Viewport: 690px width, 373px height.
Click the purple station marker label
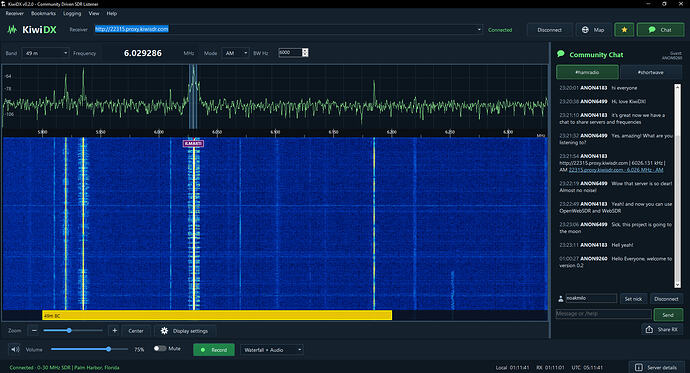[x=193, y=143]
